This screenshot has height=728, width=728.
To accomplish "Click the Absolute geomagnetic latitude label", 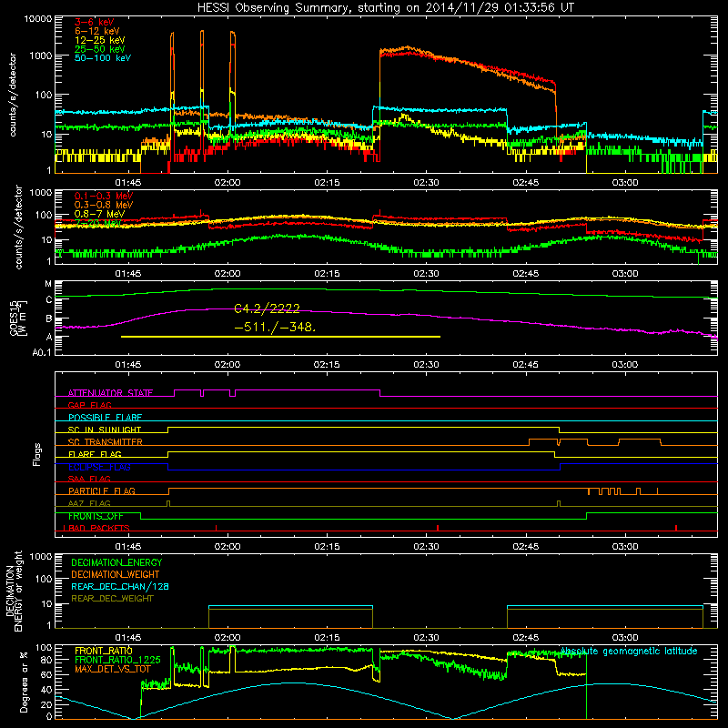I will coord(629,651).
